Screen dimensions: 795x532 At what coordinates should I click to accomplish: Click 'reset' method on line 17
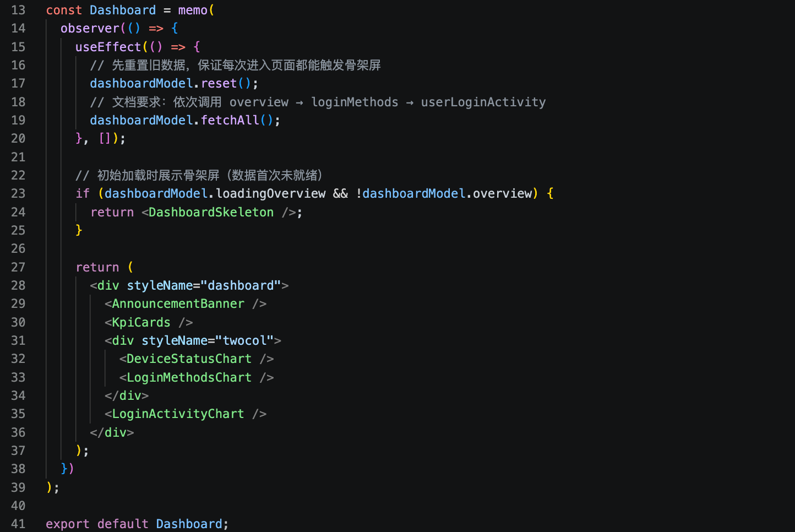(219, 83)
